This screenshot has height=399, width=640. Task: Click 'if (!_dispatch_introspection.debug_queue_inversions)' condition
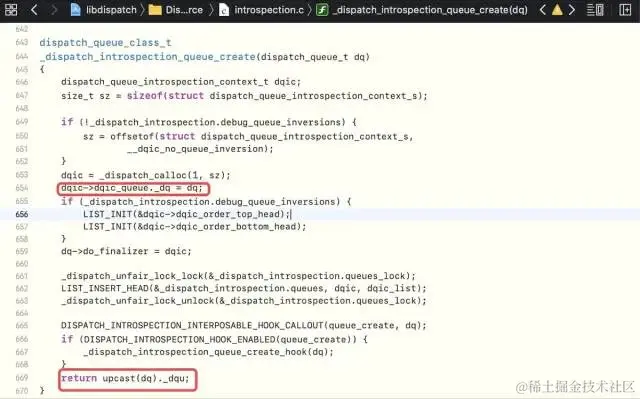(203, 122)
